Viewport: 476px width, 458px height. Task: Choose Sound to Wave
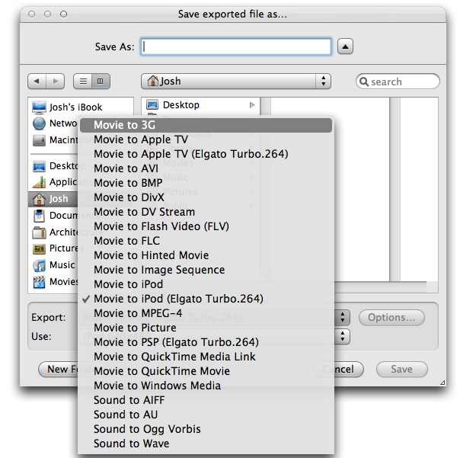click(206, 444)
